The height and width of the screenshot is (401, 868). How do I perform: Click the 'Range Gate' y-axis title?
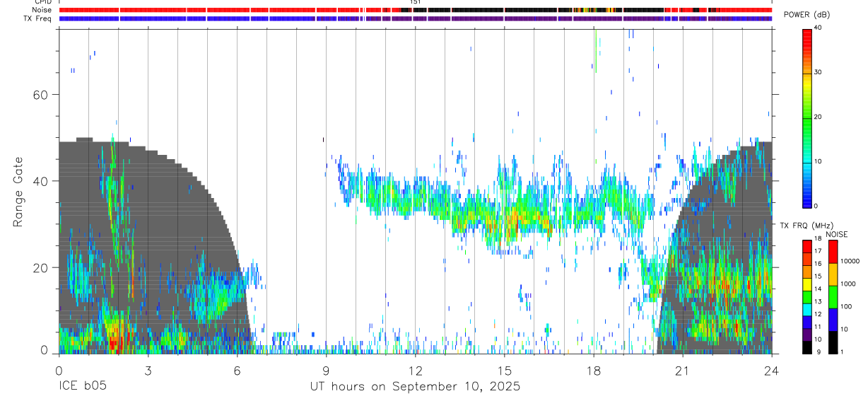(x=18, y=192)
